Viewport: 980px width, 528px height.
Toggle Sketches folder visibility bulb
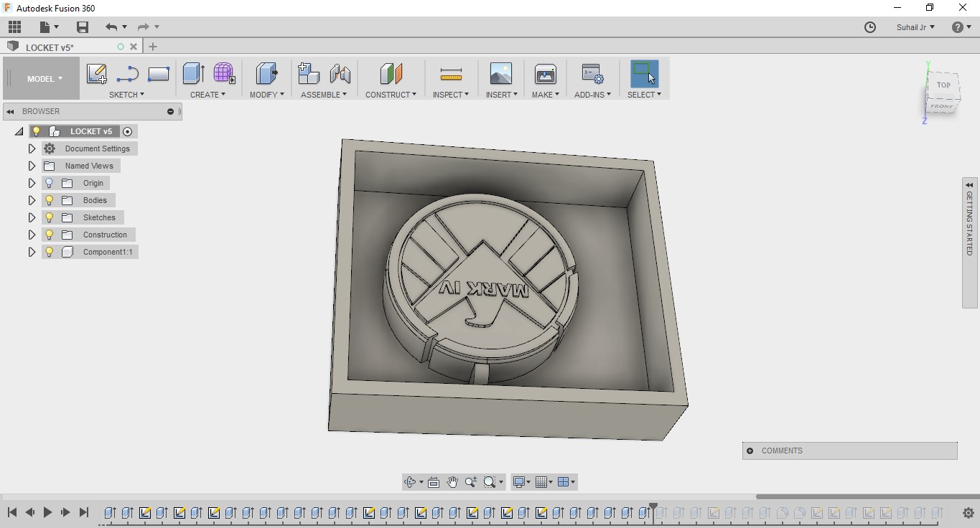click(50, 217)
